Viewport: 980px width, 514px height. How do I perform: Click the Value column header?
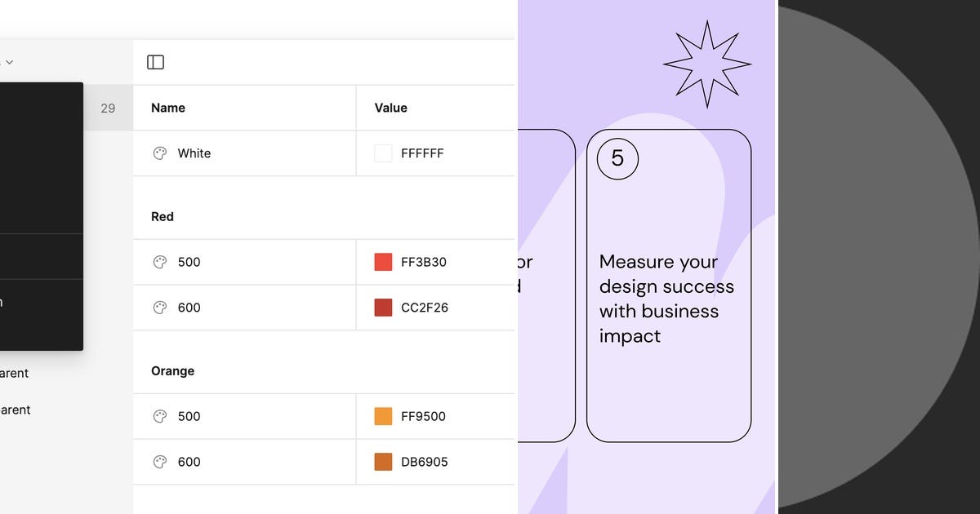tap(390, 107)
